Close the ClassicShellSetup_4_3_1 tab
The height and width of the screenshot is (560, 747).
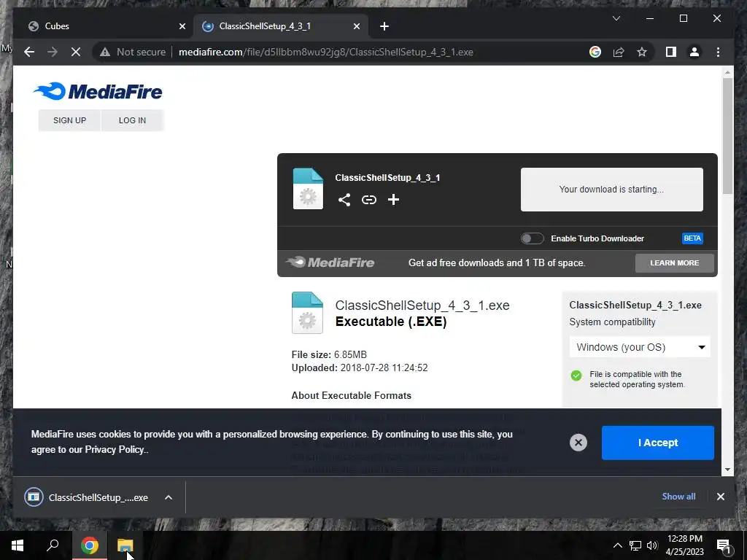click(x=356, y=26)
